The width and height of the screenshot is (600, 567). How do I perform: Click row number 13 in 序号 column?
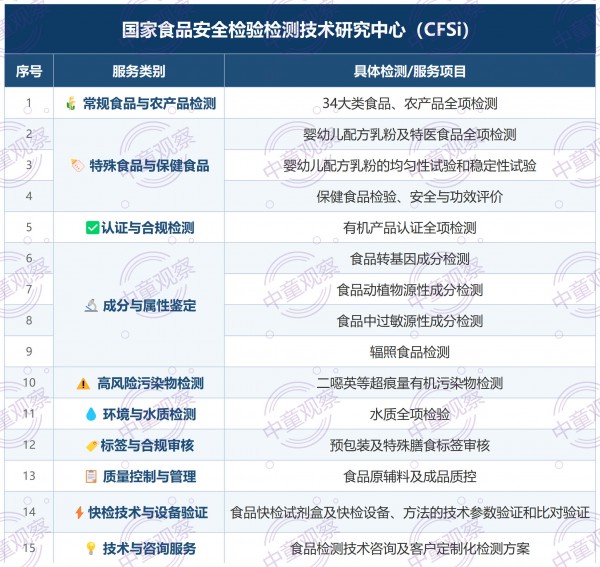pos(29,476)
